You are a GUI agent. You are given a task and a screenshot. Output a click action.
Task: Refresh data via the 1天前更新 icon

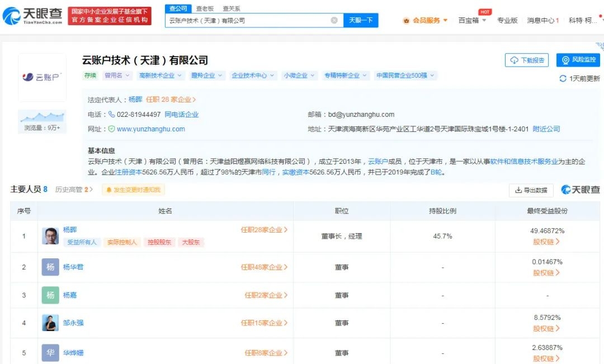coord(563,79)
